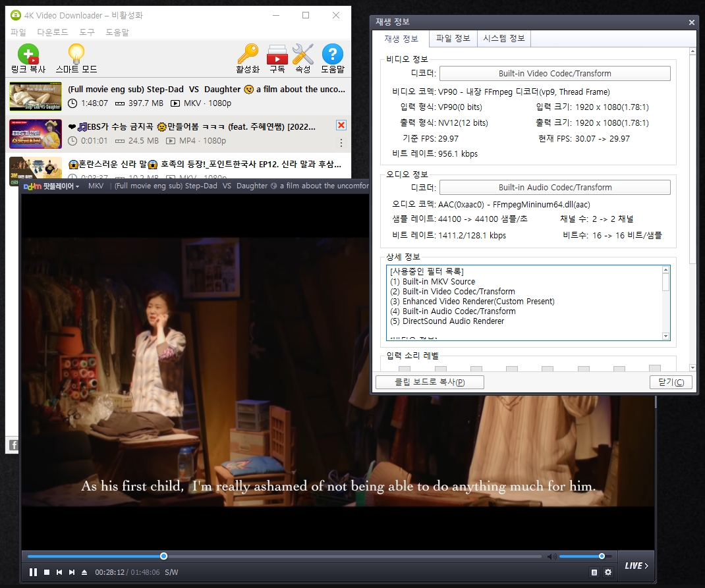Image resolution: width=705 pixels, height=588 pixels.
Task: Skip to the next track
Action: 72,572
